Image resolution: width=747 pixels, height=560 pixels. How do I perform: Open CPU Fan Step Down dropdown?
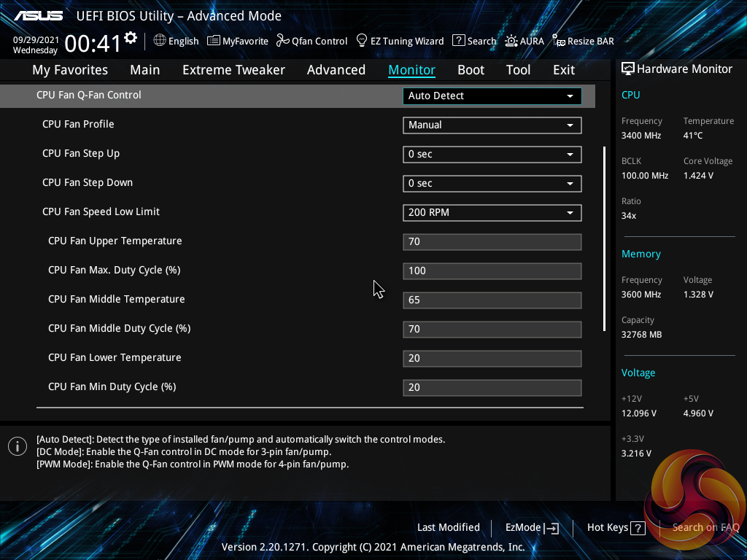point(492,183)
